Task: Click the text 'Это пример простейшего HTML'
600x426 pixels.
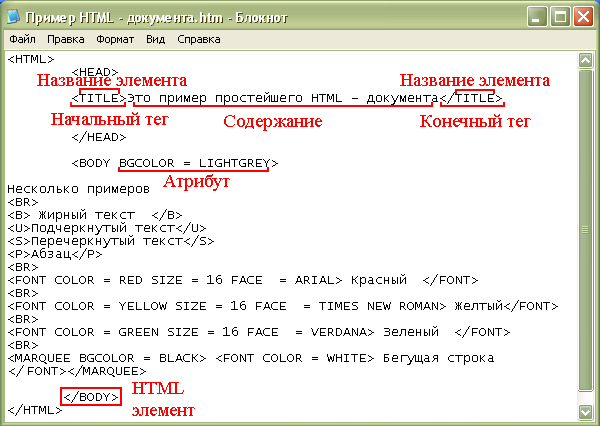Action: [235, 98]
